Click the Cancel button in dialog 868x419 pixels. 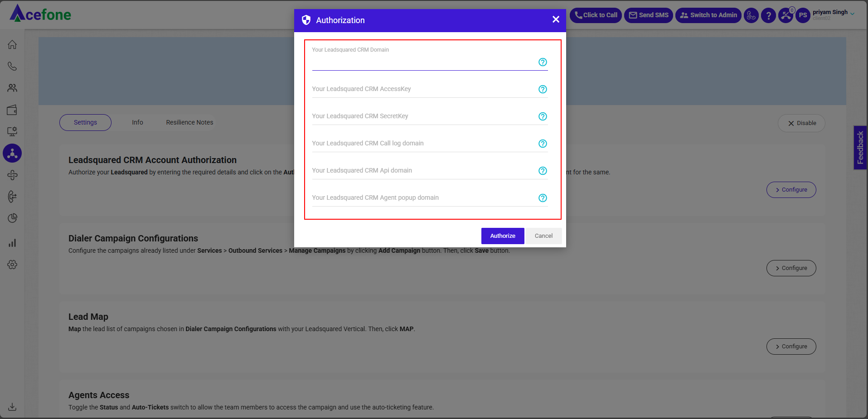tap(543, 236)
